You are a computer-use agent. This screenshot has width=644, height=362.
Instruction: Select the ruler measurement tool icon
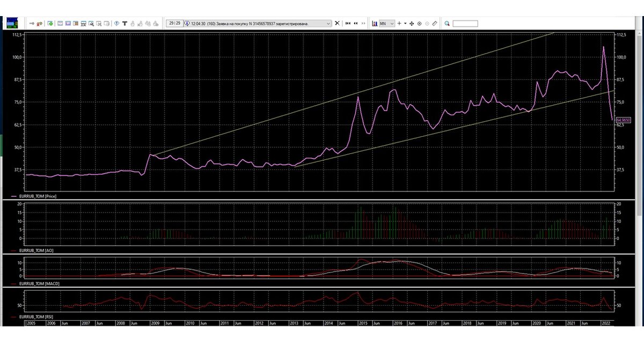[435, 23]
